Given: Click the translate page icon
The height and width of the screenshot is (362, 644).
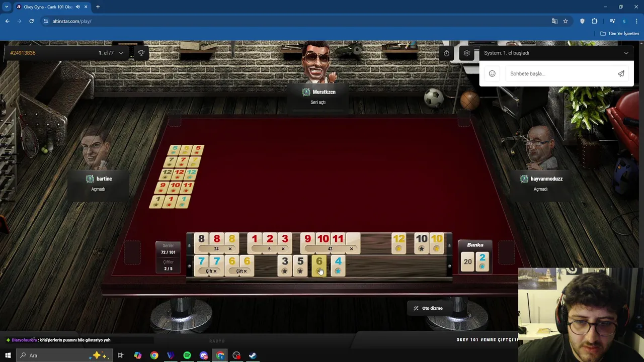Looking at the screenshot, I should click(x=554, y=21).
